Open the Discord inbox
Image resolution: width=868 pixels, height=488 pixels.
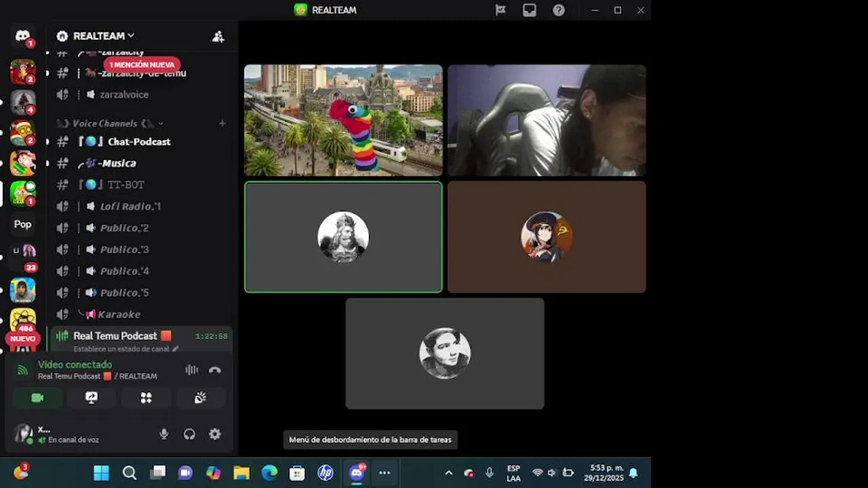530,10
